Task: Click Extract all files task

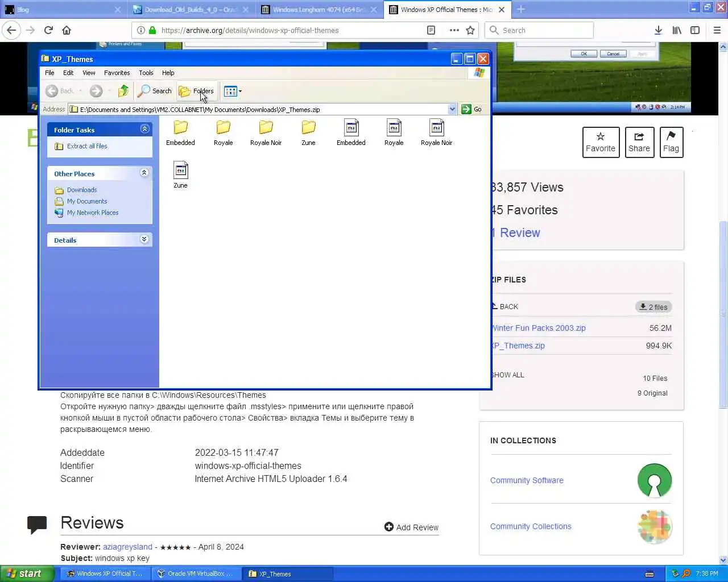Action: (x=87, y=146)
